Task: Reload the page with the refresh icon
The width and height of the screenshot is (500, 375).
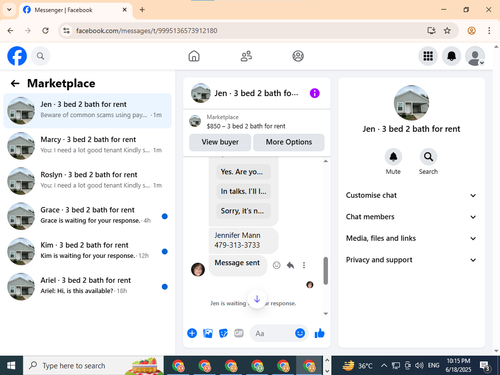Action: (45, 31)
